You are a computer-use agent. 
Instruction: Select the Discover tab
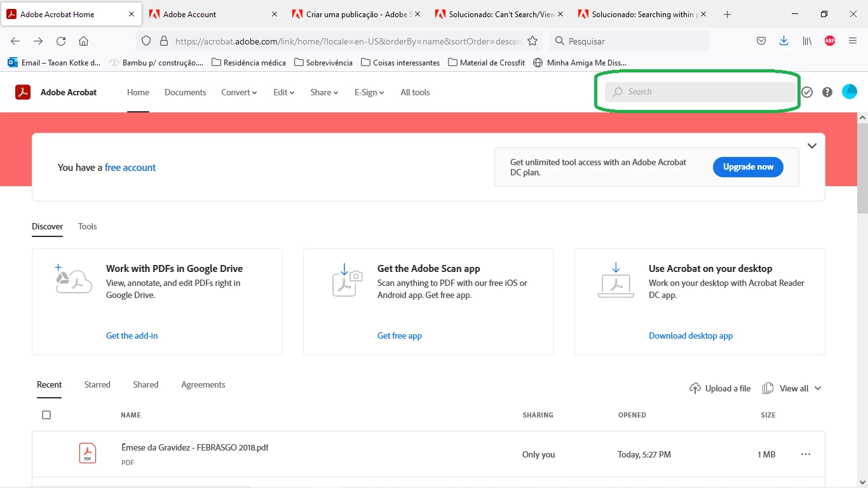pyautogui.click(x=48, y=226)
